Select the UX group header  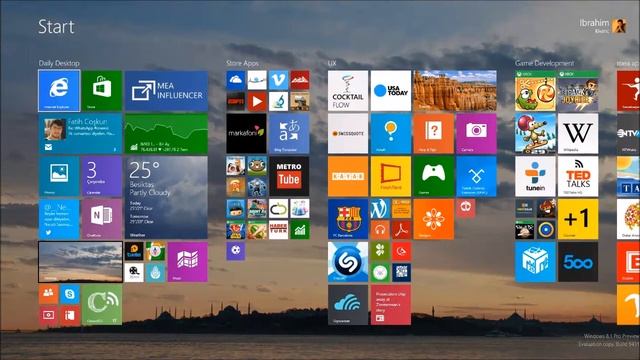(x=332, y=63)
